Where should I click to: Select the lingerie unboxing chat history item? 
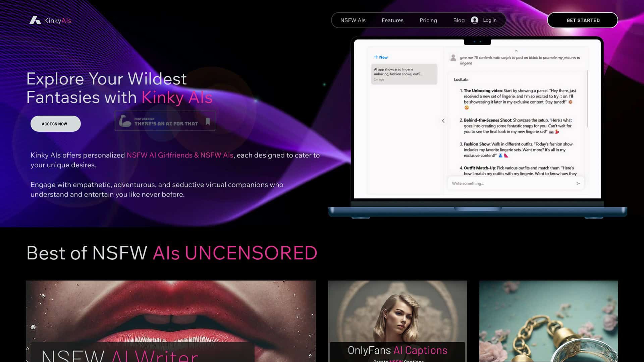[x=404, y=74]
